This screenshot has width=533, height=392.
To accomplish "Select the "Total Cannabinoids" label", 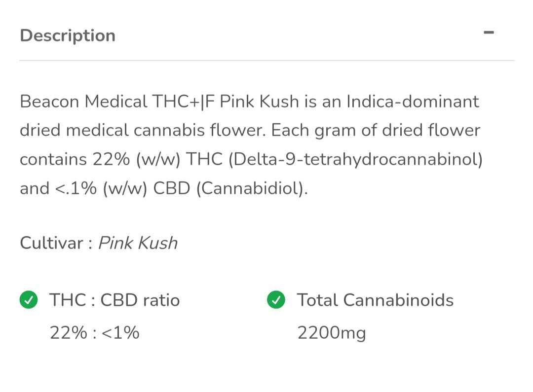I will point(375,300).
